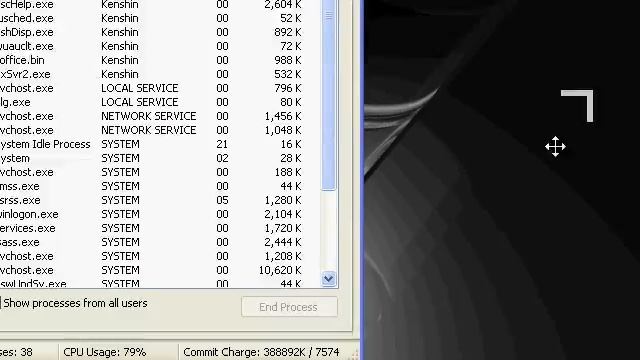This screenshot has width=640, height=360.
Task: Select the shDisp.exe process row
Action: 160,32
